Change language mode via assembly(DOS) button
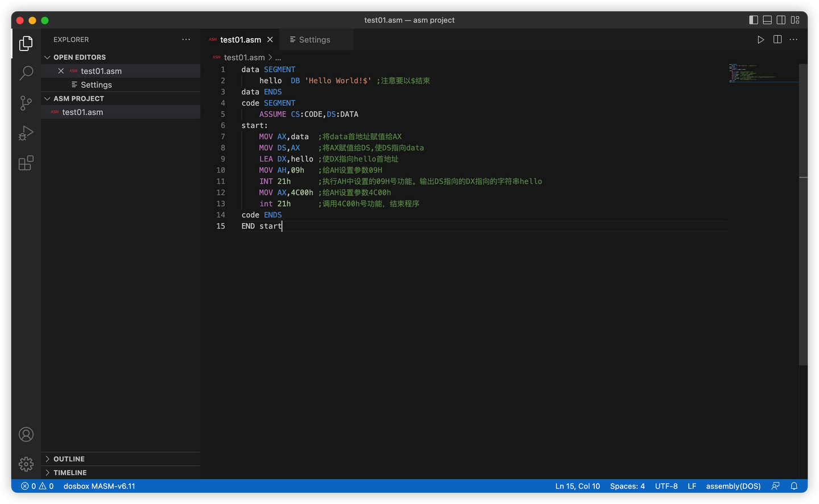 tap(733, 486)
